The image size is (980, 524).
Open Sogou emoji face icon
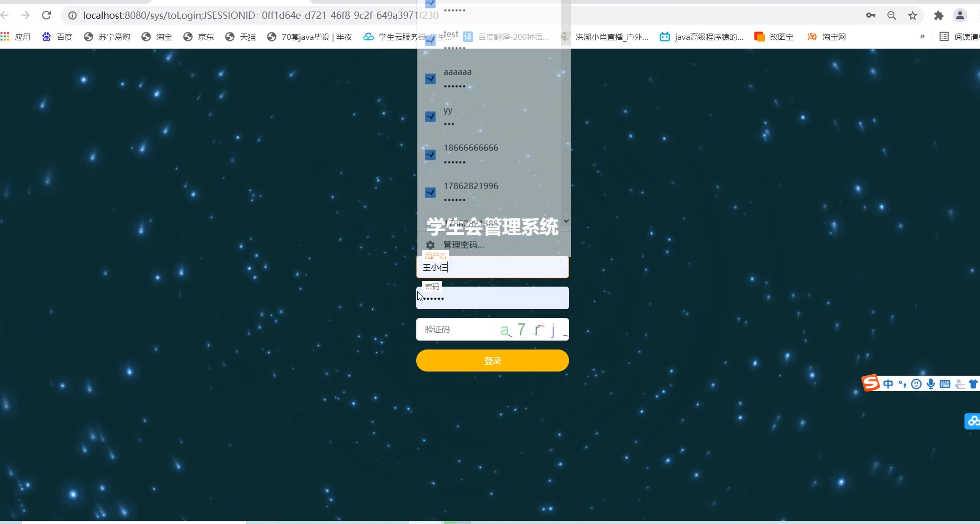[916, 384]
